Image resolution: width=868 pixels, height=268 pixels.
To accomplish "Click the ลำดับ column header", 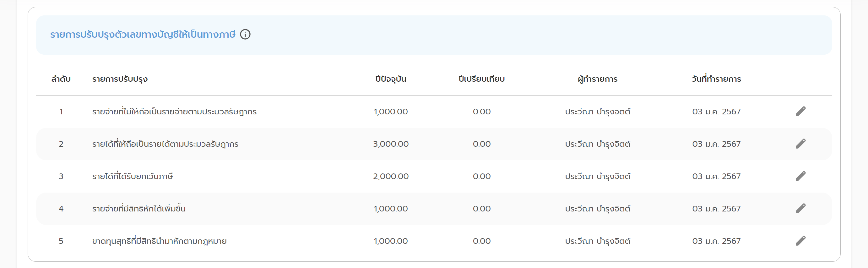I will 61,79.
